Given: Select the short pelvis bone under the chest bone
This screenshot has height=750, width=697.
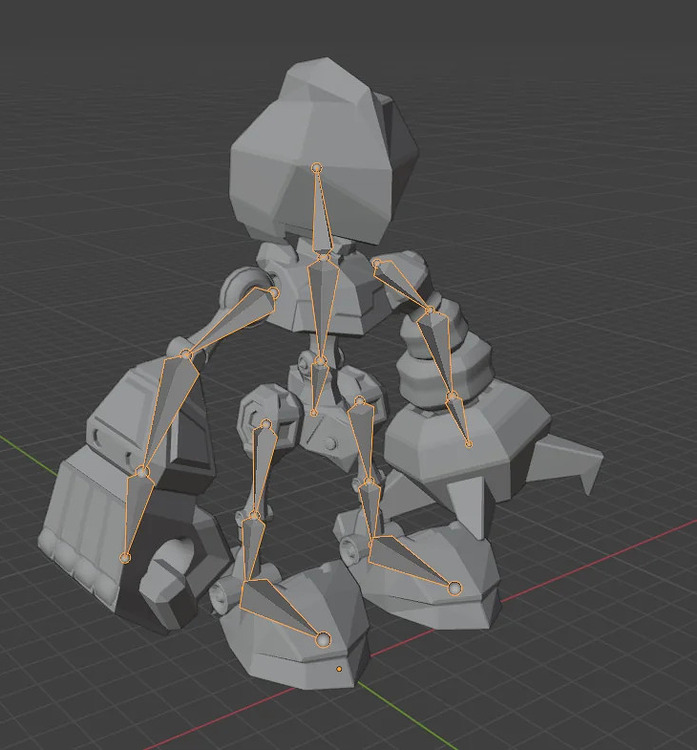Looking at the screenshot, I should [317, 385].
